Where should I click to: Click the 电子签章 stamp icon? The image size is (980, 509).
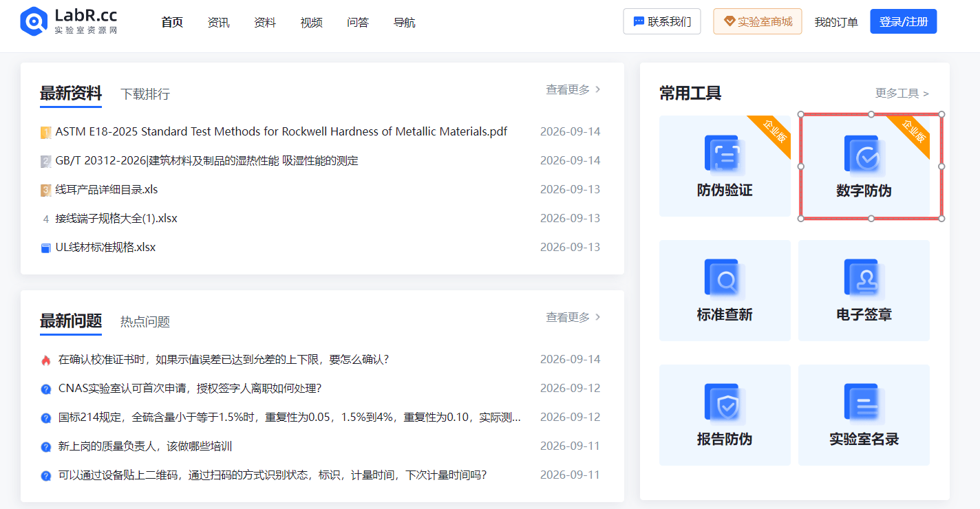864,279
